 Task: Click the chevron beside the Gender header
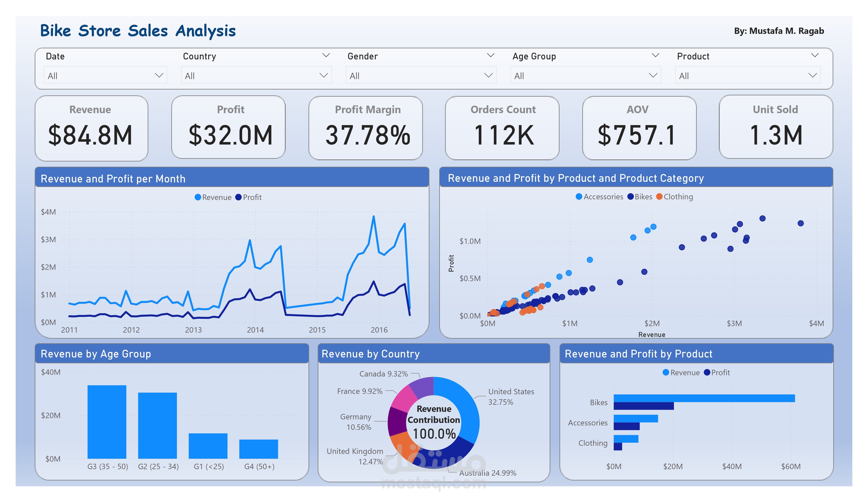click(x=490, y=55)
